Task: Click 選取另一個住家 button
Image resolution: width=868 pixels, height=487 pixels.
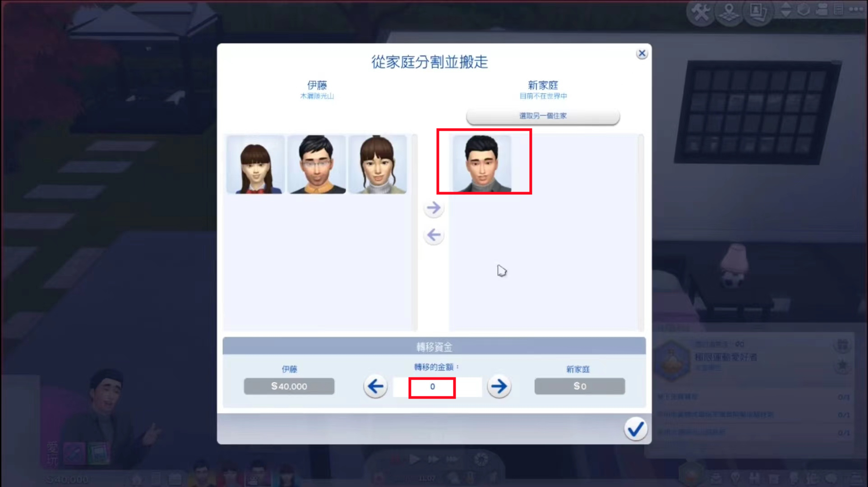Action: [543, 116]
